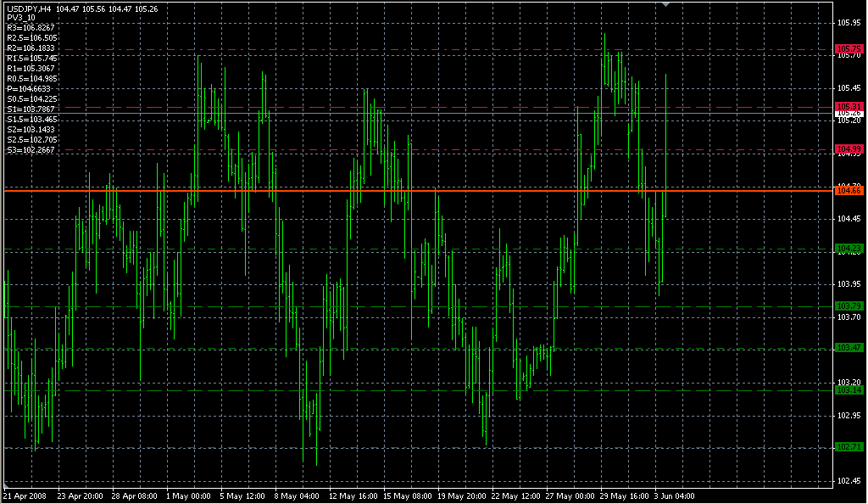Click the orange 104.66 pivot price tag
Screen dimensions: 868x504
849,191
